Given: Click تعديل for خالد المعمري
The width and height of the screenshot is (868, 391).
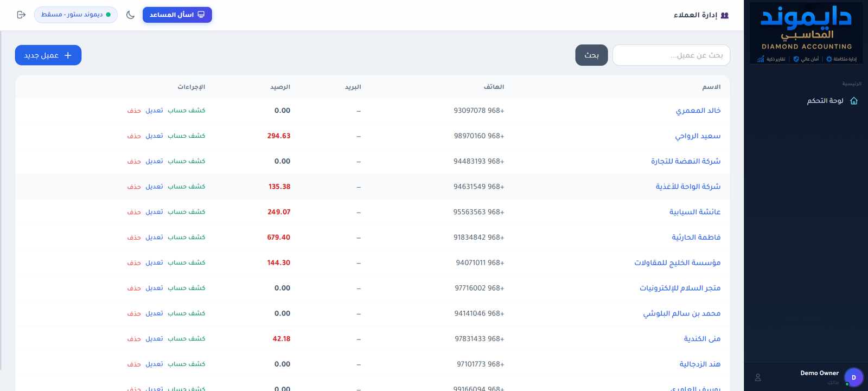Looking at the screenshot, I should [154, 111].
